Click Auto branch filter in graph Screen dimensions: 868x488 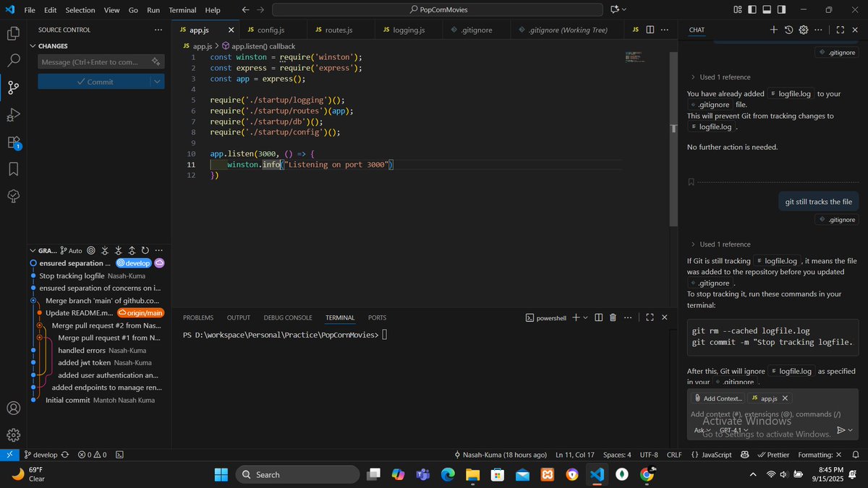point(71,250)
